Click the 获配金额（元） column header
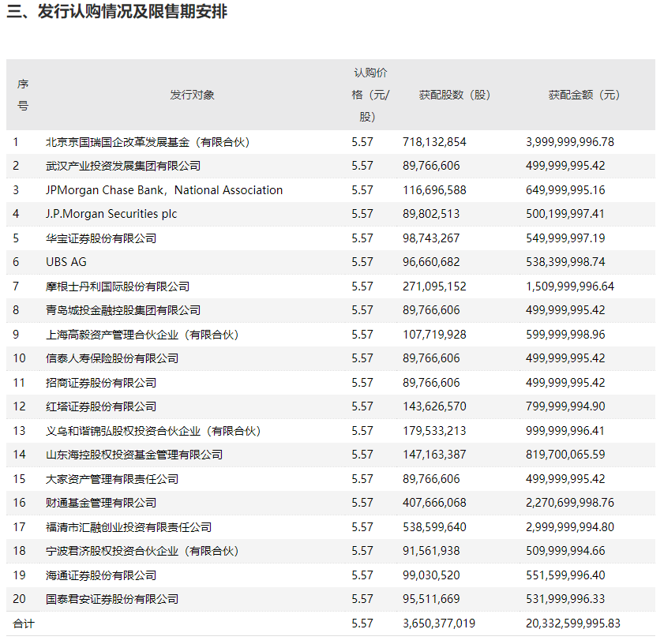This screenshot has width=664, height=644. click(584, 95)
